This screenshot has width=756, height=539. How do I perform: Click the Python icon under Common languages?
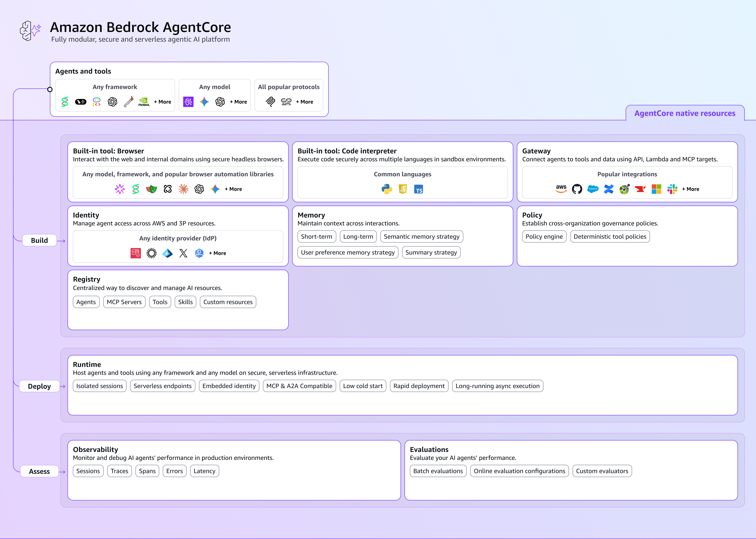pyautogui.click(x=387, y=189)
